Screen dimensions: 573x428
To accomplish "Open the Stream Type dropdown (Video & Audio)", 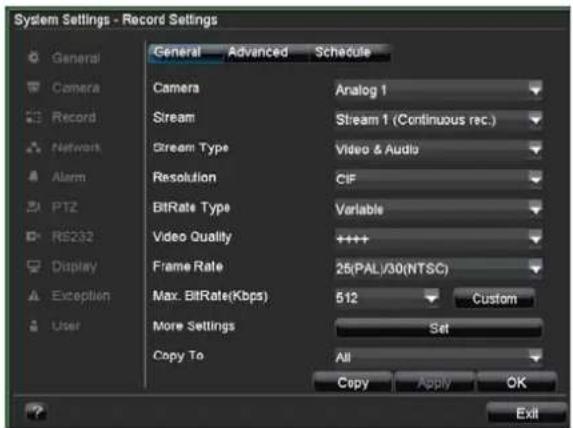I will coord(438,149).
